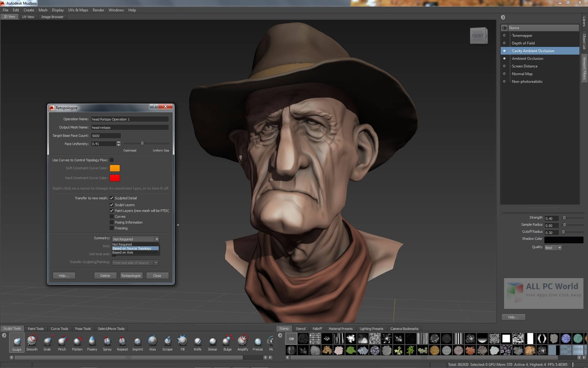Select Cavity Ambient Occlusion filter row
This screenshot has height=368, width=588.
pos(540,51)
